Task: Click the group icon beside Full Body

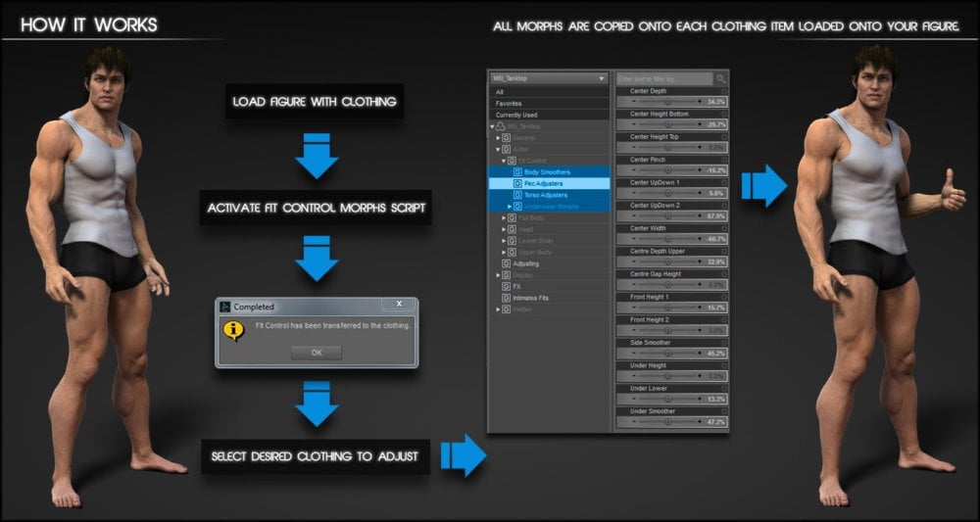Action: point(512,218)
